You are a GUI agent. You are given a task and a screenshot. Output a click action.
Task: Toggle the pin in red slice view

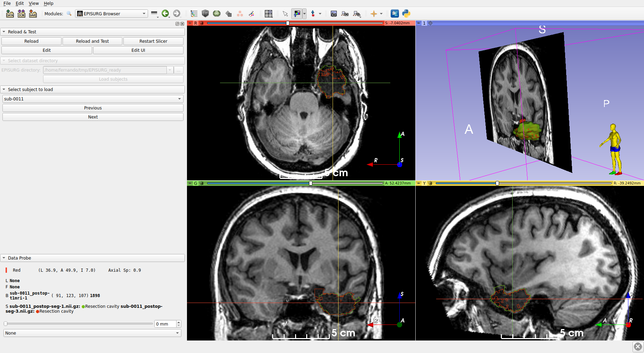190,23
